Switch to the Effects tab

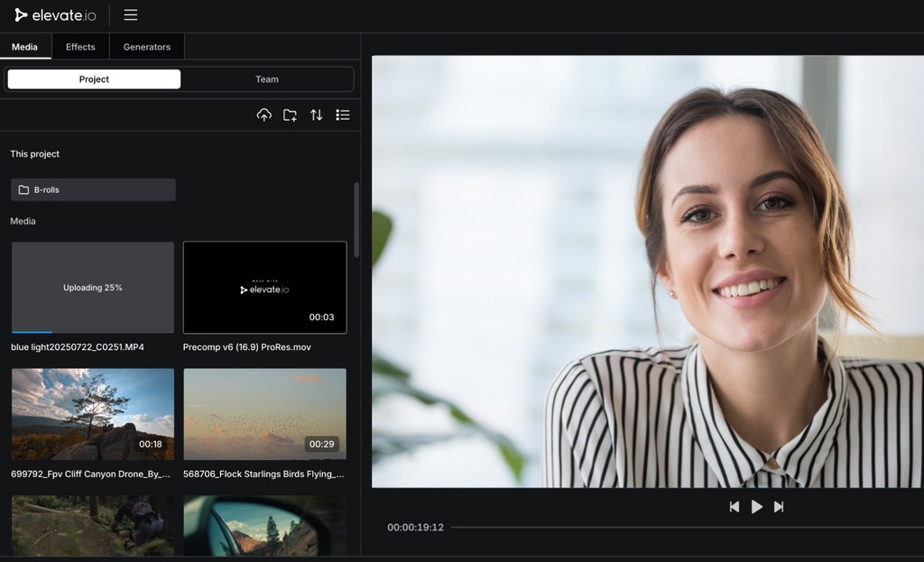click(80, 46)
